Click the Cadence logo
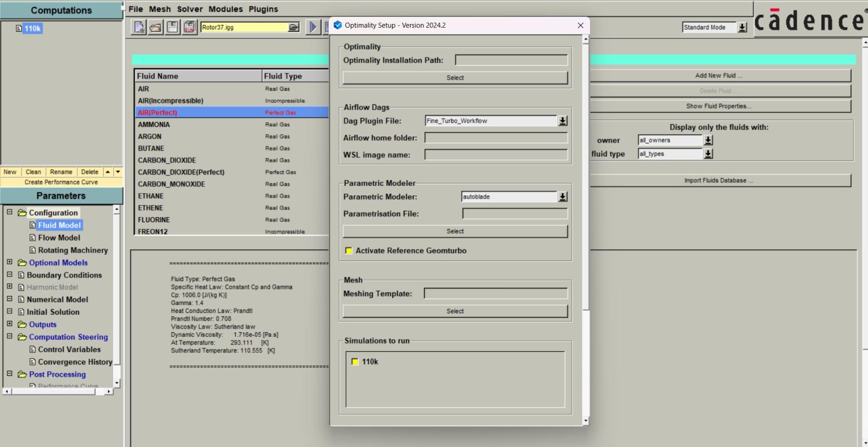Image resolution: width=868 pixels, height=447 pixels. point(810,20)
